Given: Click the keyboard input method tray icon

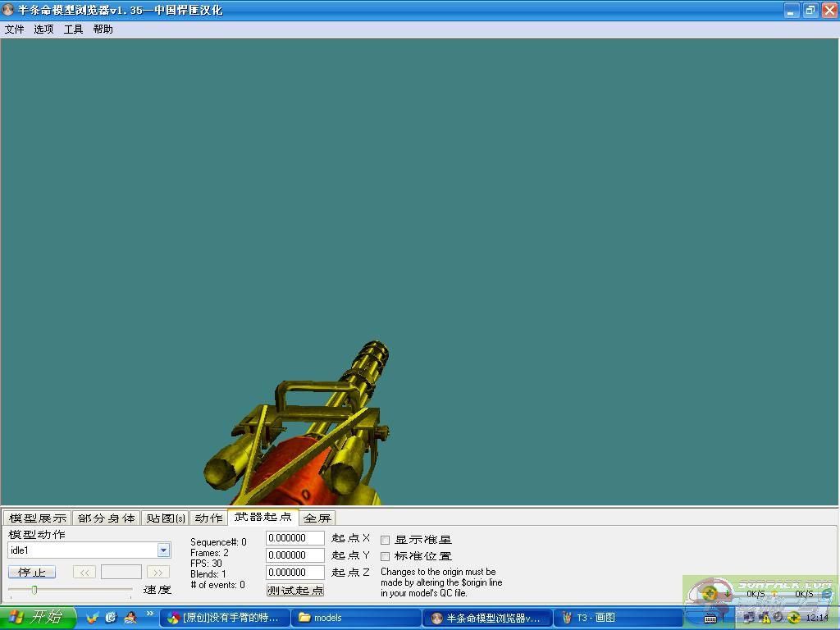Looking at the screenshot, I should point(710,618).
